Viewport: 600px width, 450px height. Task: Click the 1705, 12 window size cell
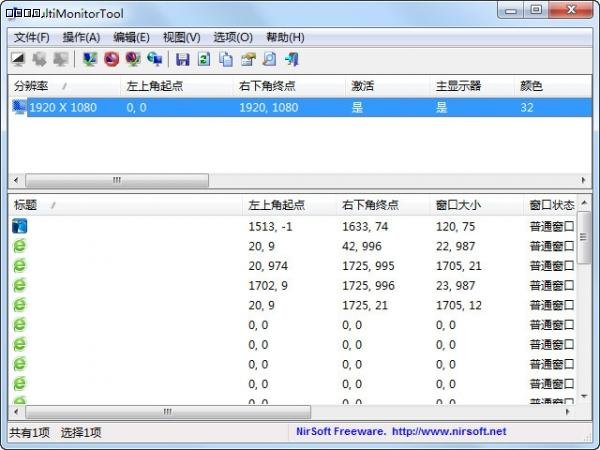458,305
